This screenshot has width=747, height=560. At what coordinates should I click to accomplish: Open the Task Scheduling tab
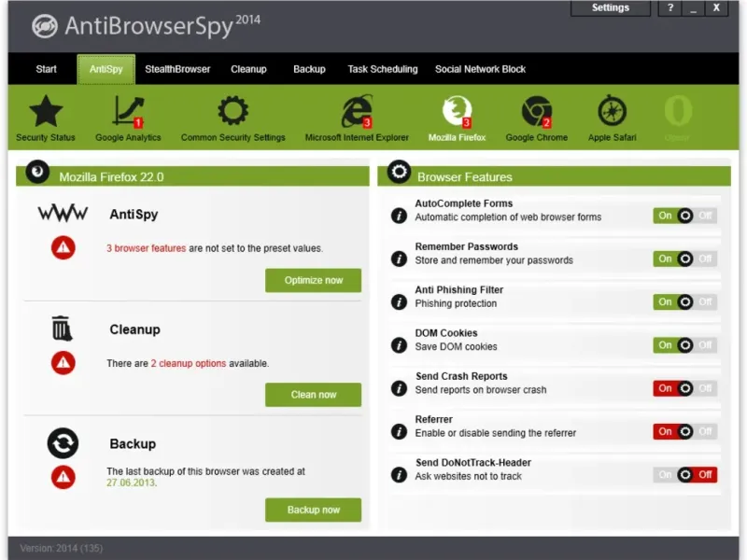click(x=383, y=69)
